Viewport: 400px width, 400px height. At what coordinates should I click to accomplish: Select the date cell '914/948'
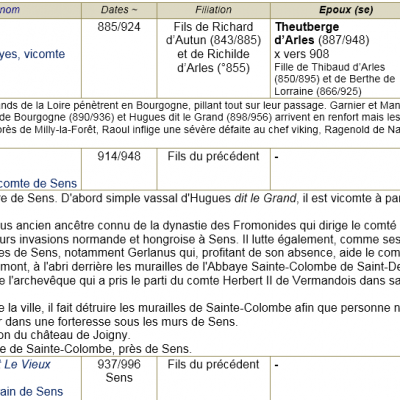119,156
